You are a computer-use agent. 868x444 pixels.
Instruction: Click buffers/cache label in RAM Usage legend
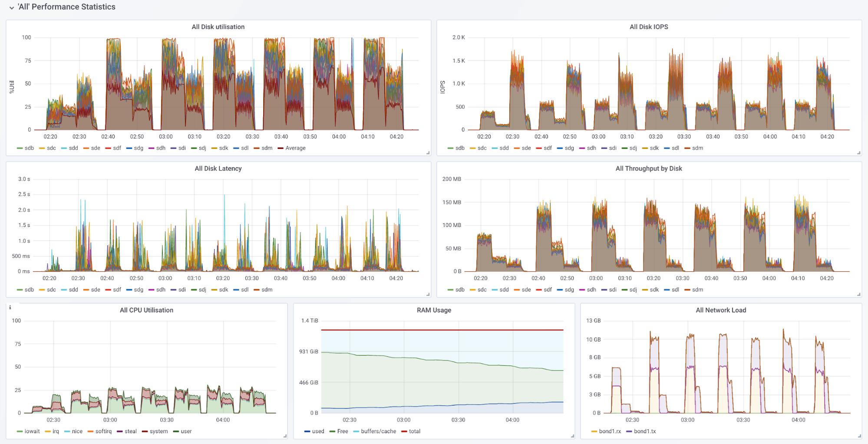click(x=378, y=431)
